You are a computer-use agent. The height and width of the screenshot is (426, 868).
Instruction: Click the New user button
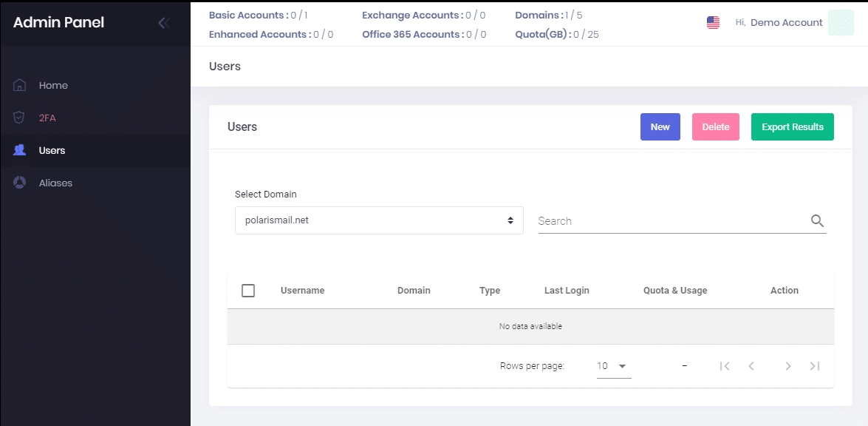(660, 127)
